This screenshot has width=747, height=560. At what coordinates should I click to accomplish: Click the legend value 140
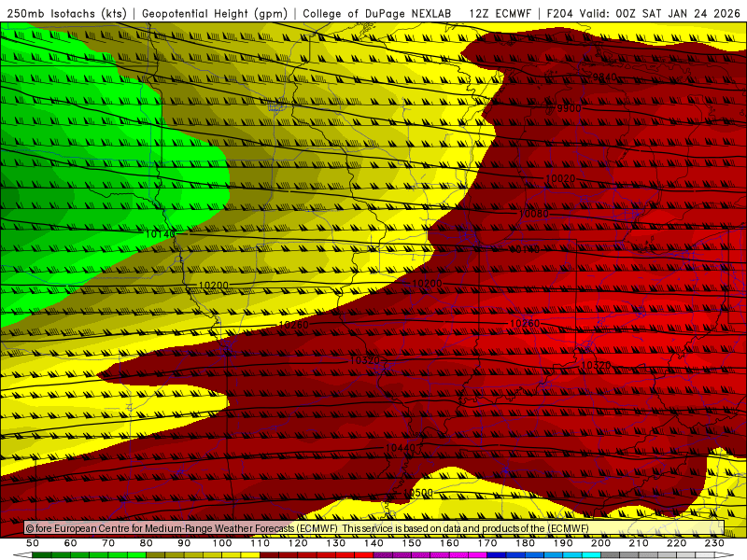(374, 543)
